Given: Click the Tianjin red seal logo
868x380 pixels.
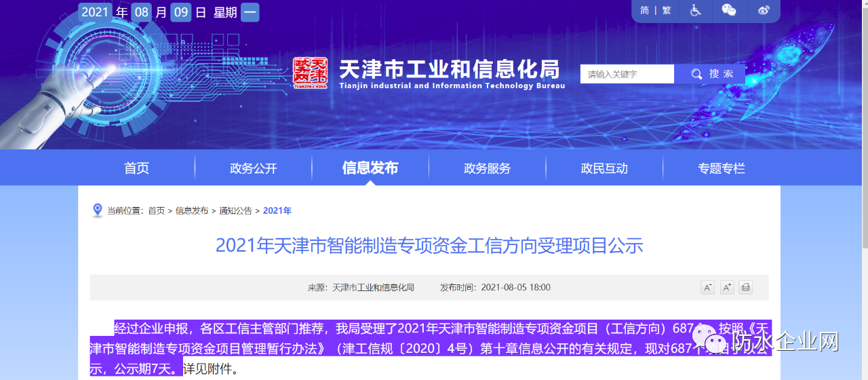Looking at the screenshot, I should point(310,73).
